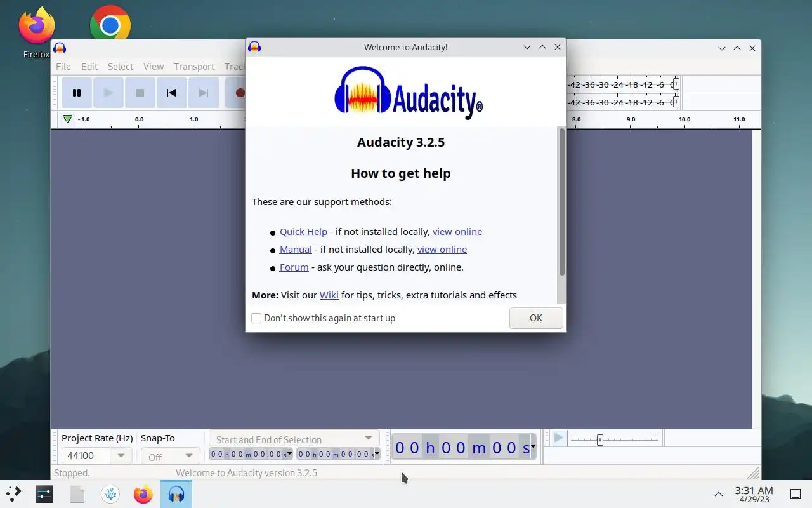Open the selection start time format arrow

click(290, 454)
